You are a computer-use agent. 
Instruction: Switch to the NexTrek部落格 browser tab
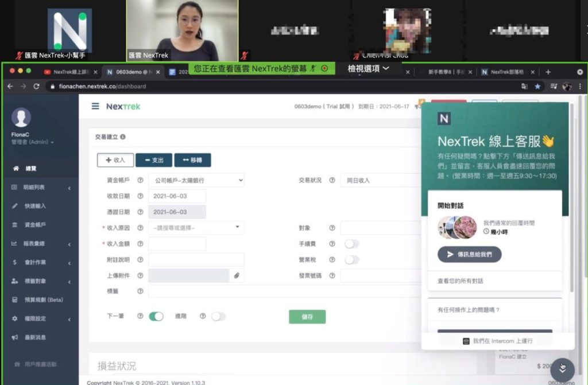coord(506,72)
